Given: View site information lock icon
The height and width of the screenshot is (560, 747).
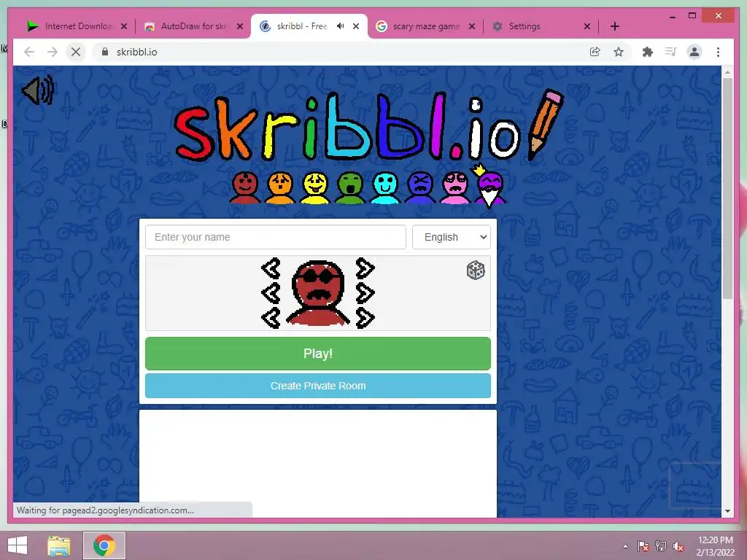Looking at the screenshot, I should (105, 52).
